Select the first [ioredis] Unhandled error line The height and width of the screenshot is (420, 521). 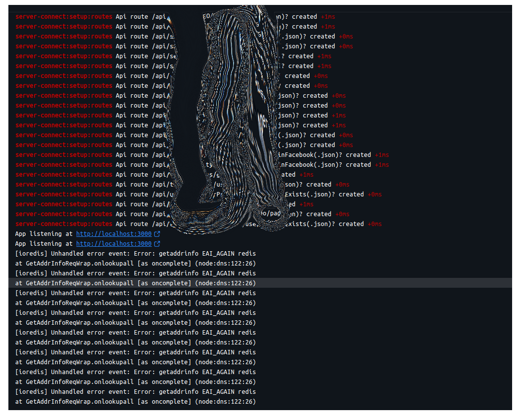click(135, 254)
